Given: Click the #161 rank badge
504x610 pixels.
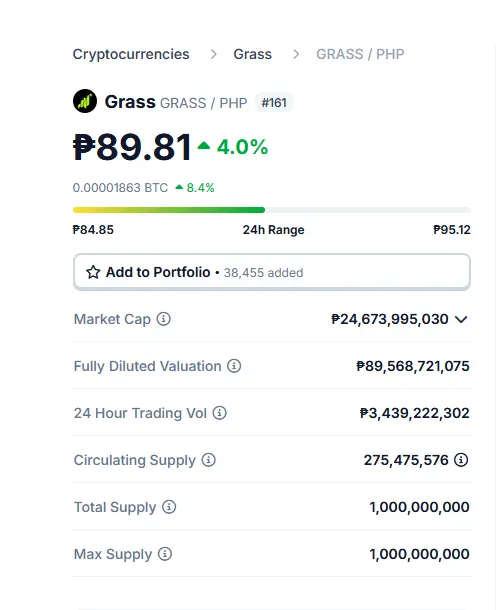Looking at the screenshot, I should pyautogui.click(x=274, y=103).
